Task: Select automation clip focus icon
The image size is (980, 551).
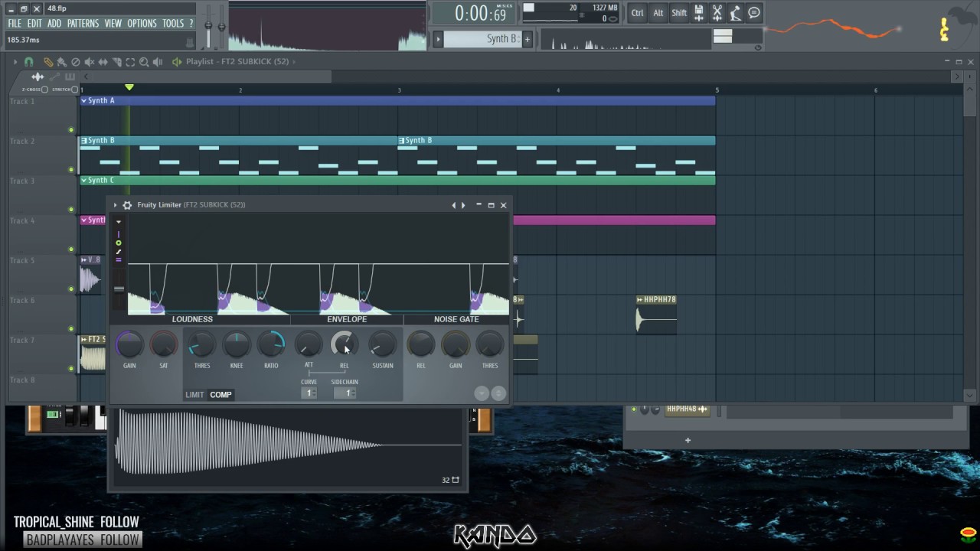Action: point(55,77)
